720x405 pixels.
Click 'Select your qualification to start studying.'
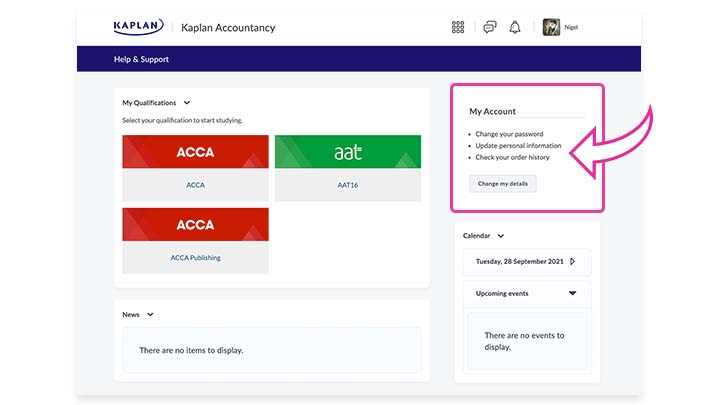(x=182, y=120)
